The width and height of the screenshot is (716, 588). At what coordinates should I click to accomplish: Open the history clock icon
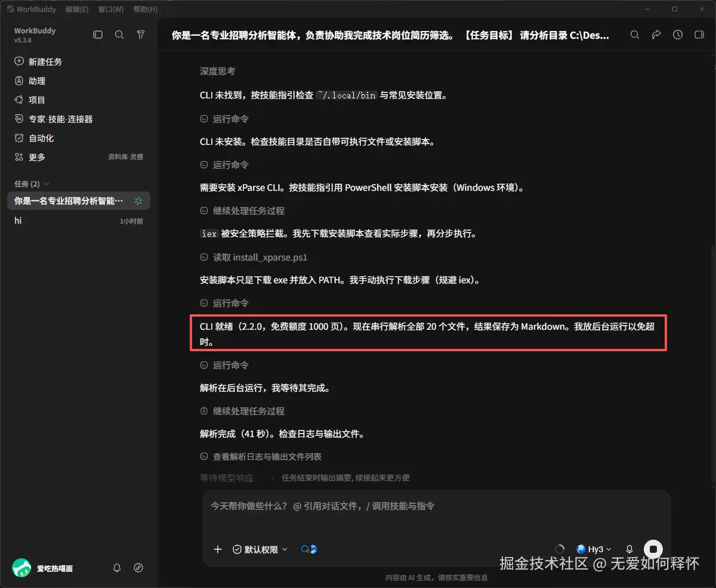pos(678,35)
